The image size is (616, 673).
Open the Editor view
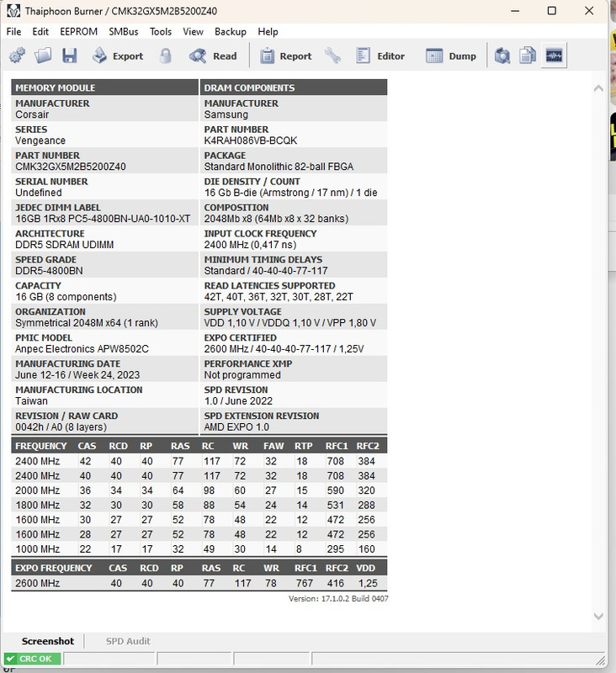click(380, 56)
